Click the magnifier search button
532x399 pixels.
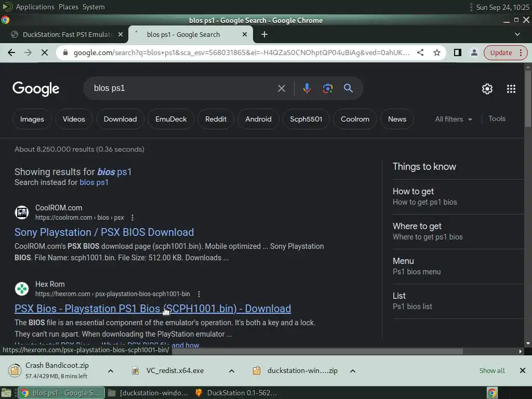pos(348,88)
